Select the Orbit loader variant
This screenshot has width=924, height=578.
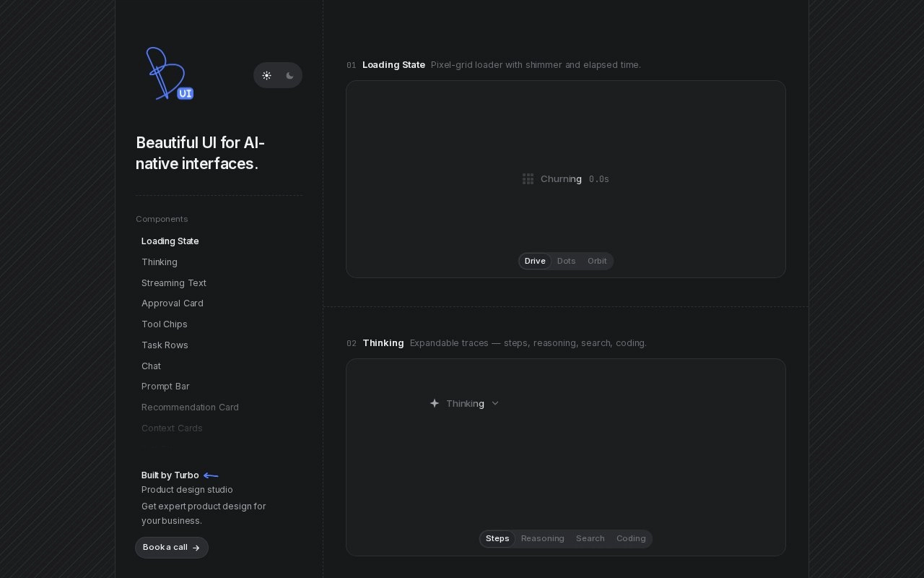597,261
